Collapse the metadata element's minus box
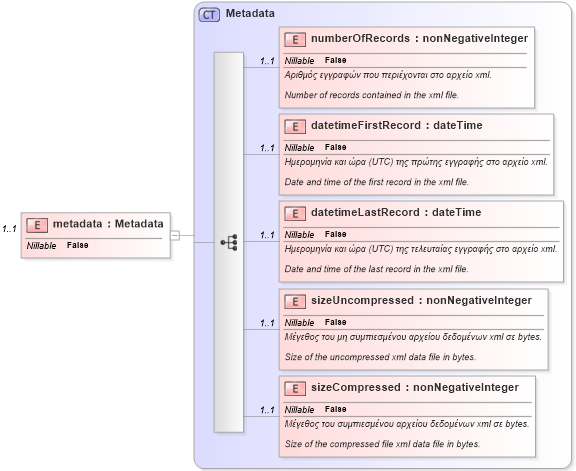The height and width of the screenshot is (471, 576). click(x=175, y=235)
